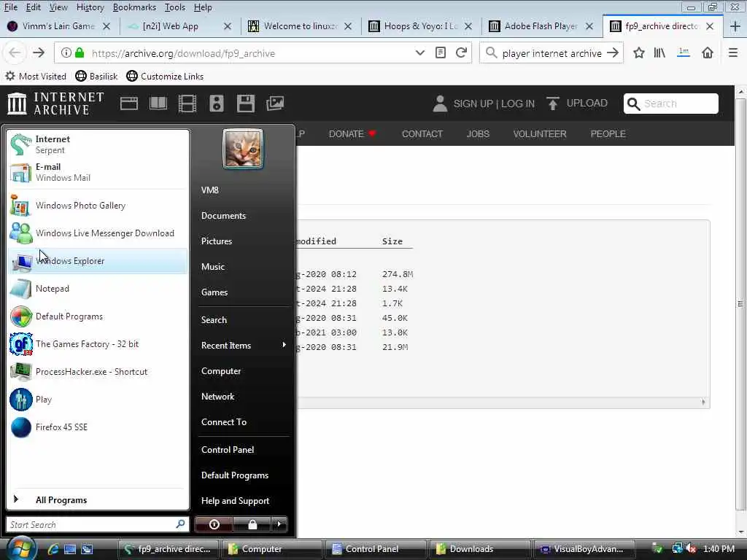The image size is (747, 560).
Task: Click PEOPLE link
Action: (608, 134)
